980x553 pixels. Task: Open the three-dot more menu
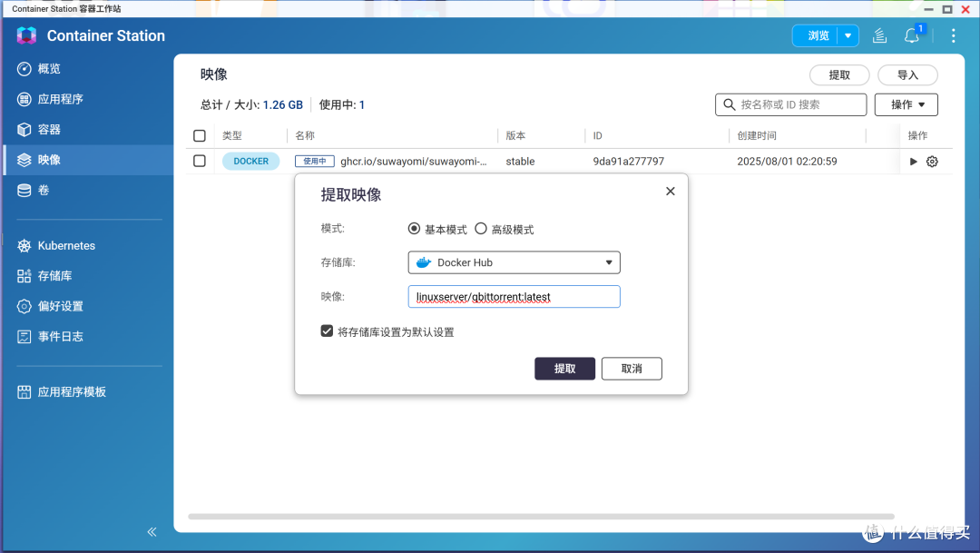point(953,35)
